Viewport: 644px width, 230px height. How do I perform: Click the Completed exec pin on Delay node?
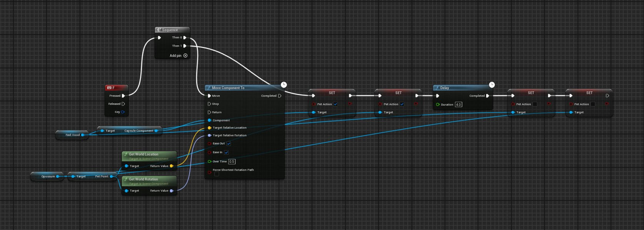pyautogui.click(x=488, y=96)
